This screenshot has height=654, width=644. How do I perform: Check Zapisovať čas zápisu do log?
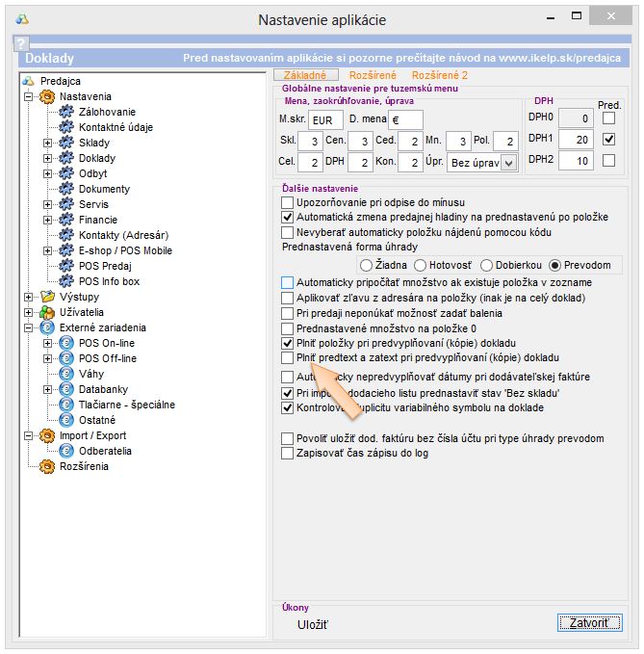tap(288, 453)
